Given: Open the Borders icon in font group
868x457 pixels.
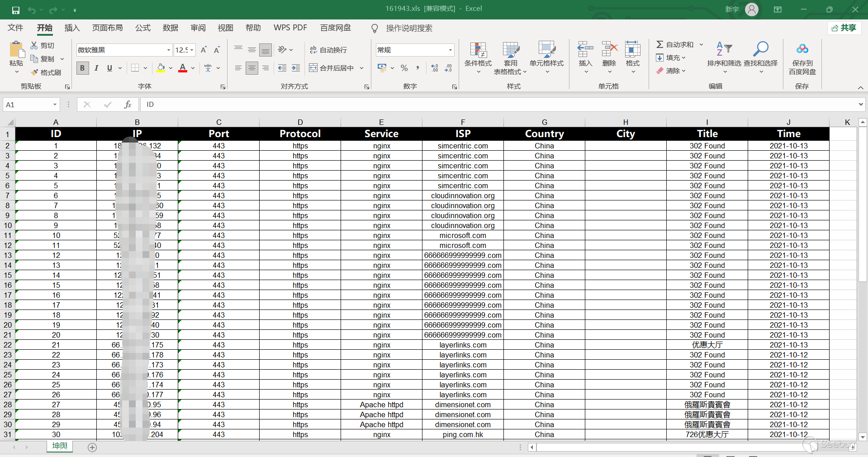Looking at the screenshot, I should coord(135,68).
